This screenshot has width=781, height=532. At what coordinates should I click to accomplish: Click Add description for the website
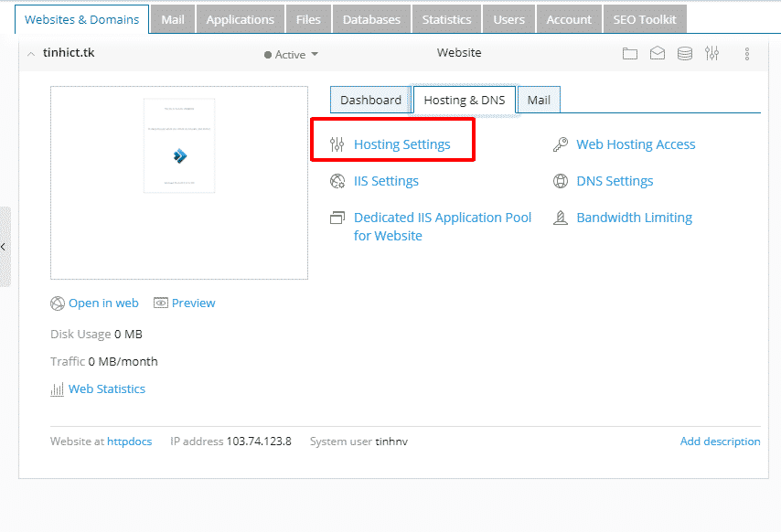pyautogui.click(x=720, y=441)
